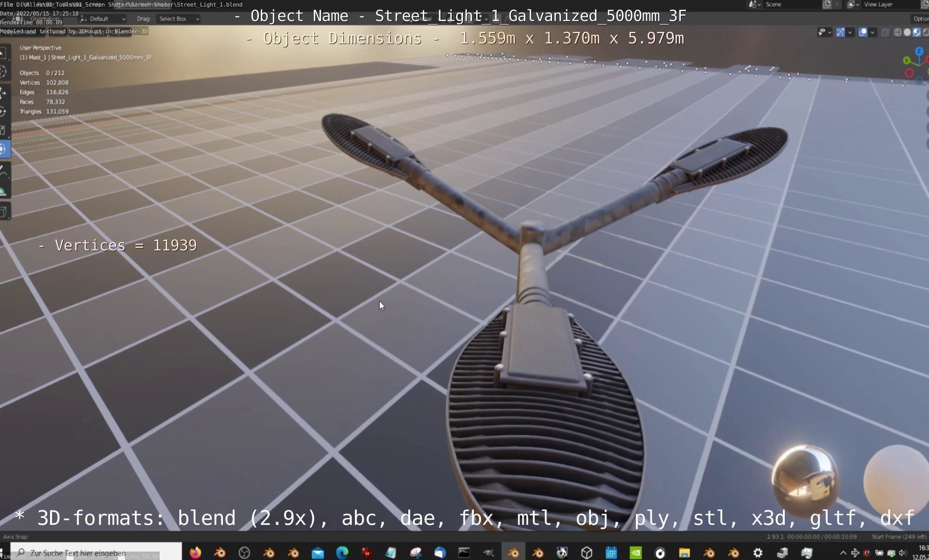
Task: Align view to negative X red circle
Action: (909, 73)
